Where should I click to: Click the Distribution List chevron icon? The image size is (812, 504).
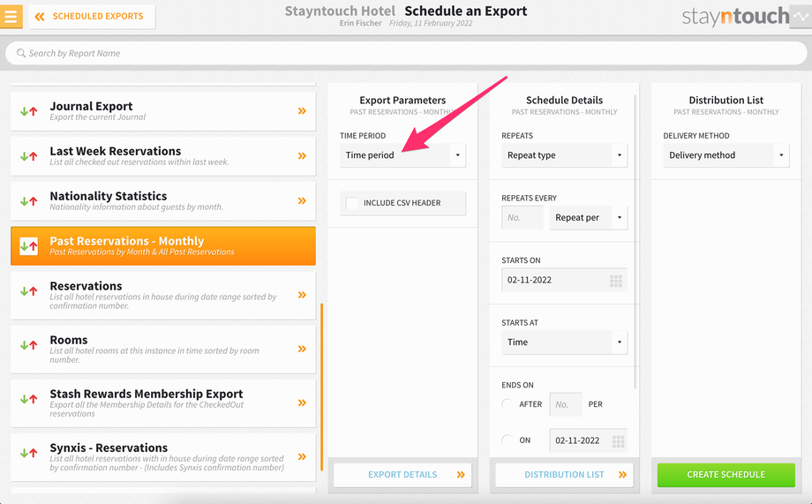click(622, 475)
